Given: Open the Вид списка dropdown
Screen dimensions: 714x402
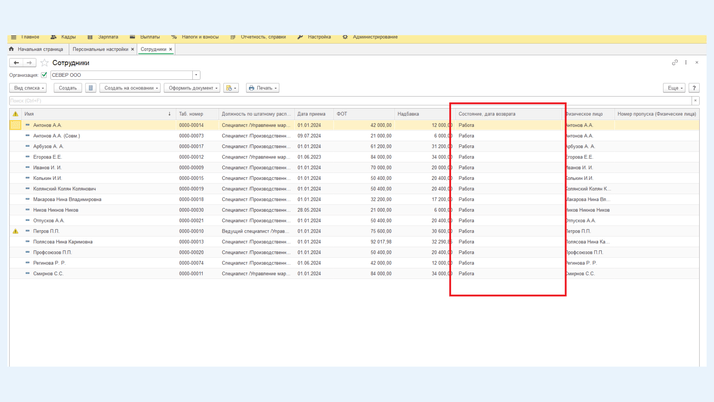Looking at the screenshot, I should click(x=28, y=88).
